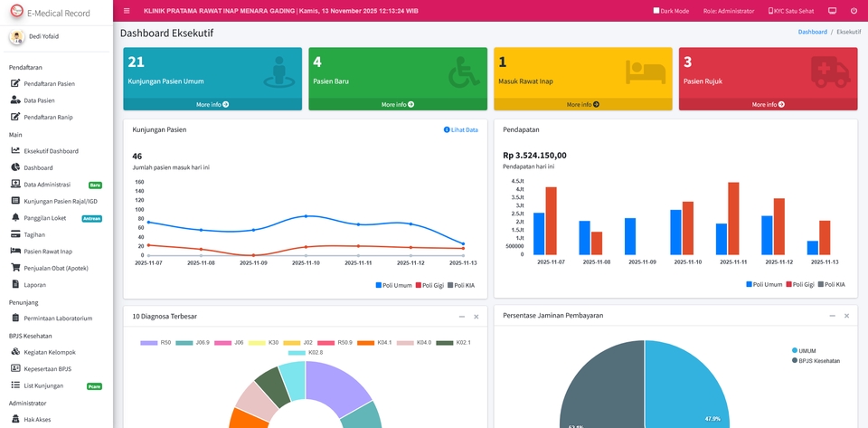Screen dimensions: 868x428
Task: Click the Kunjungan Pasien Rajal/IGD list icon
Action: click(15, 201)
